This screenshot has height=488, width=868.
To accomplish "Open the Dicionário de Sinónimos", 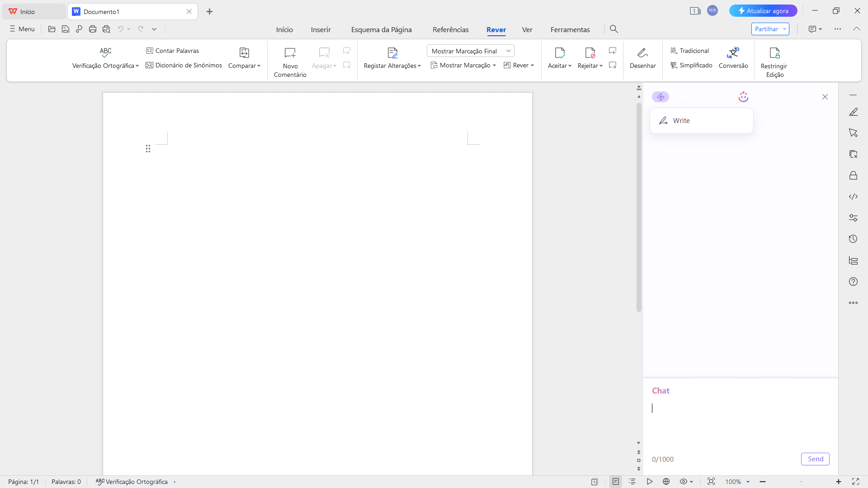I will pos(184,65).
